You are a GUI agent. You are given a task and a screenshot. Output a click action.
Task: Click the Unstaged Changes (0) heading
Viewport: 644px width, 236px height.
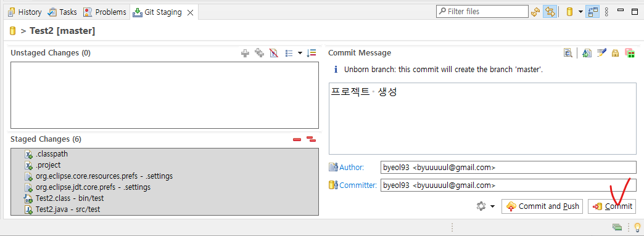[x=51, y=53]
